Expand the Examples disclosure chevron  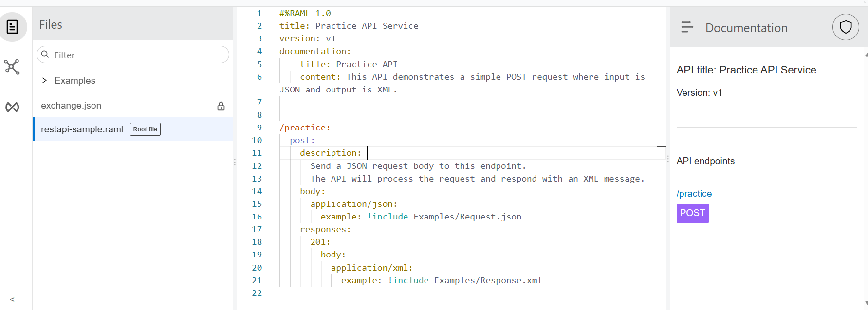tap(44, 80)
